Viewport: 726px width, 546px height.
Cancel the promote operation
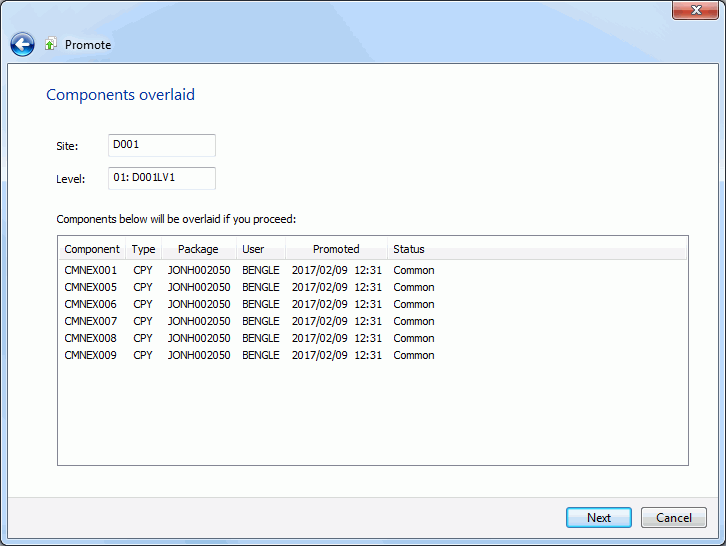point(674,517)
